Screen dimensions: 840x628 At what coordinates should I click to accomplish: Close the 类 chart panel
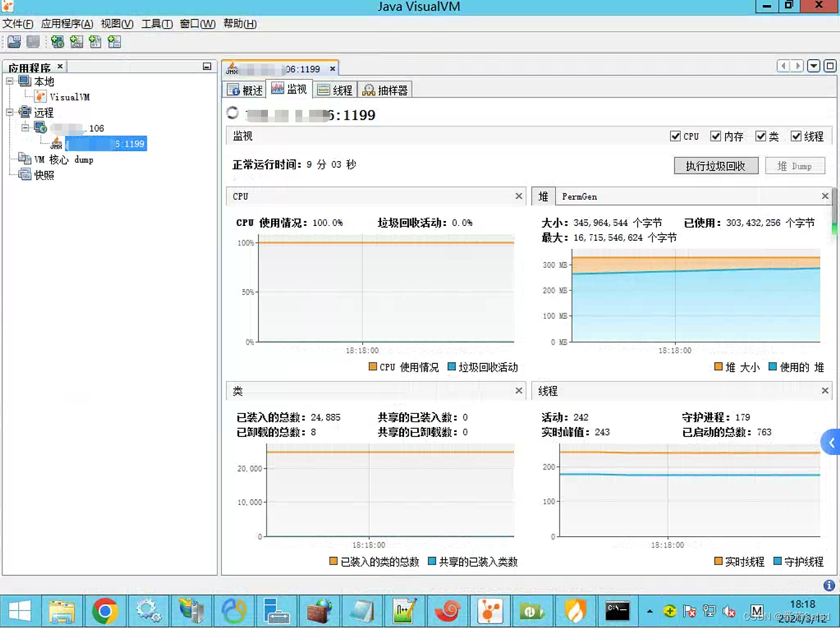[518, 390]
